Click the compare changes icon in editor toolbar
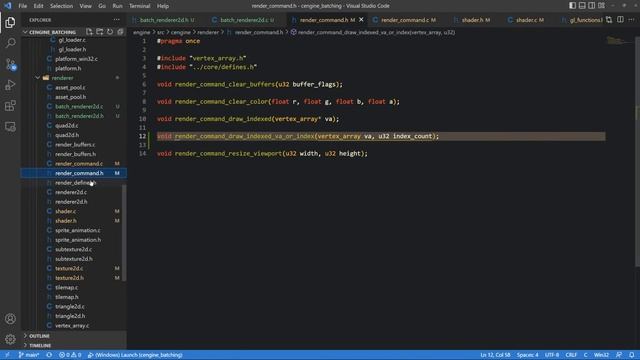The width and height of the screenshot is (640, 360). [609, 20]
